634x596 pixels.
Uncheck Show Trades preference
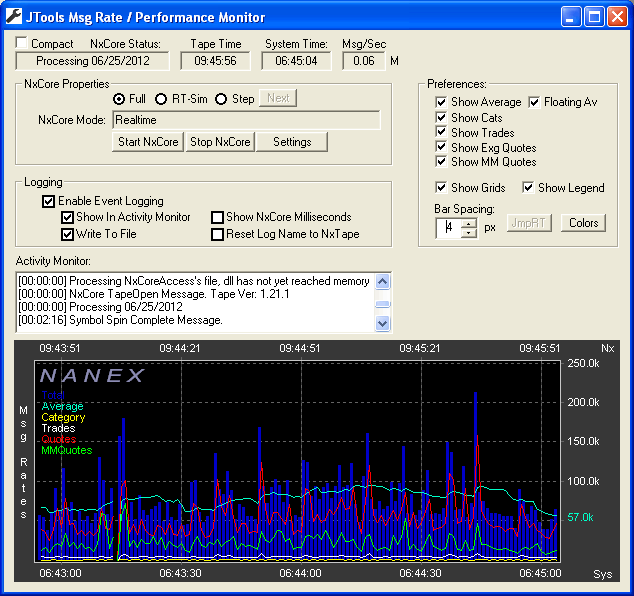(x=441, y=132)
